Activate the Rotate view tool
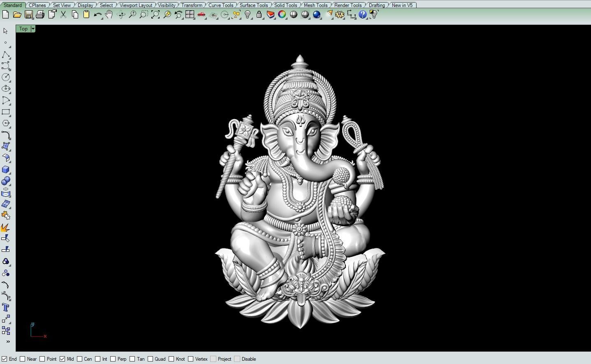Viewport: 591px width, 364px height. (x=121, y=15)
